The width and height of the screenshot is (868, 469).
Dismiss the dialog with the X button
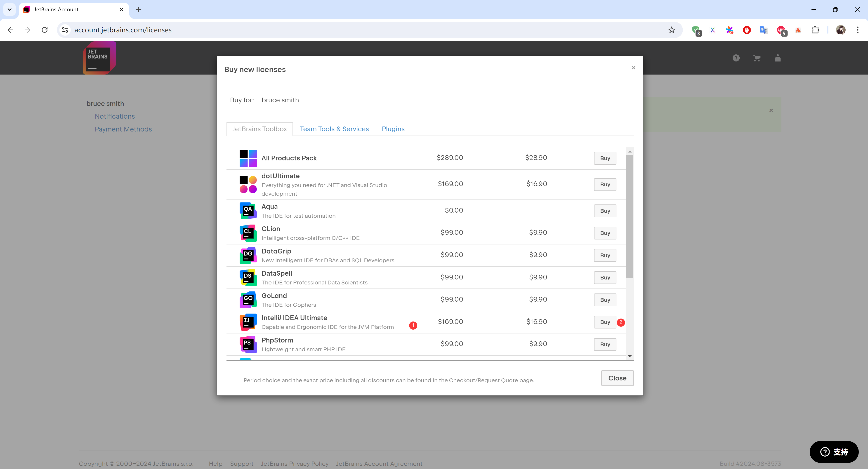coord(633,68)
